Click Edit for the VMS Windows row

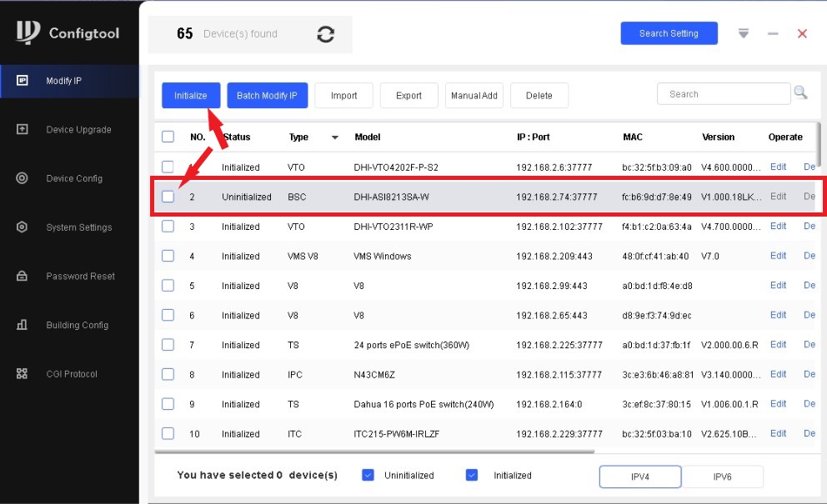778,256
